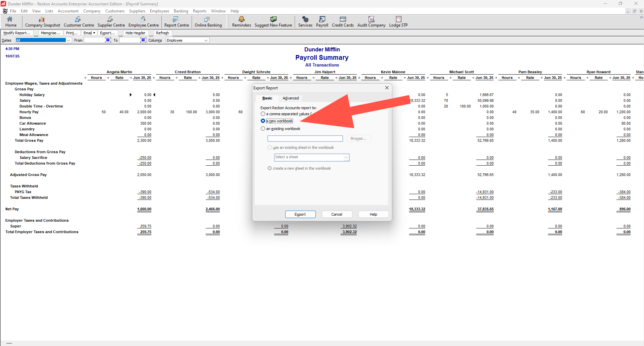Select 'a new workbook' option
This screenshot has height=346, width=644.
[263, 121]
